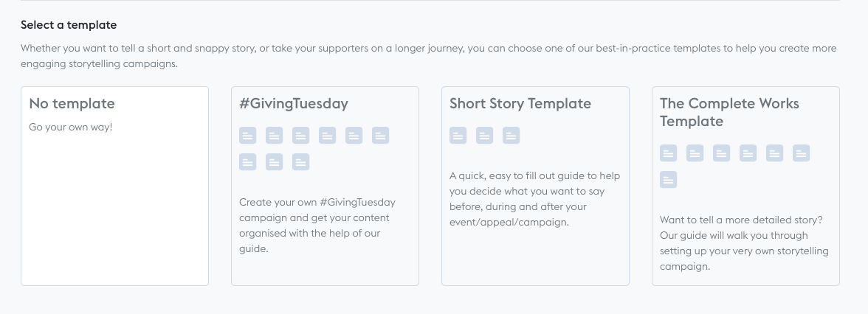This screenshot has height=314, width=868.
Task: Click first step icon in Short Story Template
Action: click(458, 136)
